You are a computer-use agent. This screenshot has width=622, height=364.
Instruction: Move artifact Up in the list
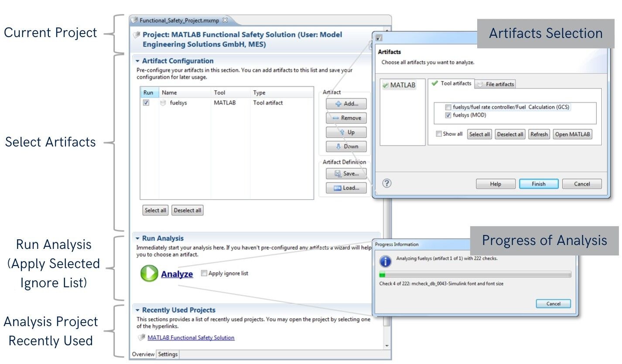coord(346,133)
